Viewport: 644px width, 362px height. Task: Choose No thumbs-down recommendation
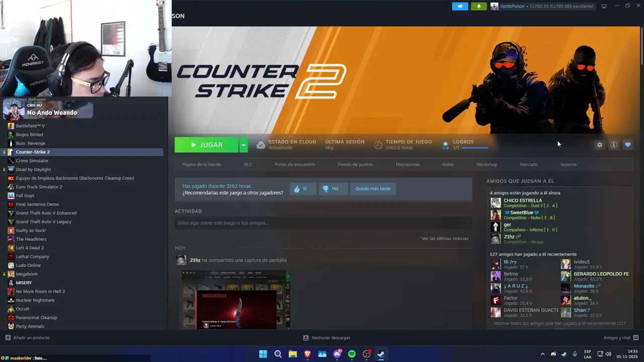[x=333, y=189]
